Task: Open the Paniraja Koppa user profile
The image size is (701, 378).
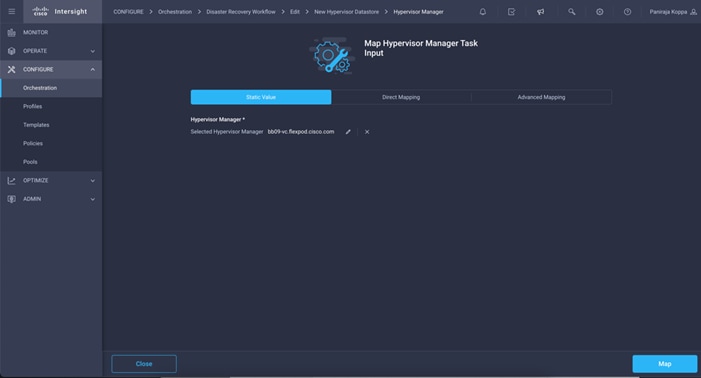Action: click(673, 12)
